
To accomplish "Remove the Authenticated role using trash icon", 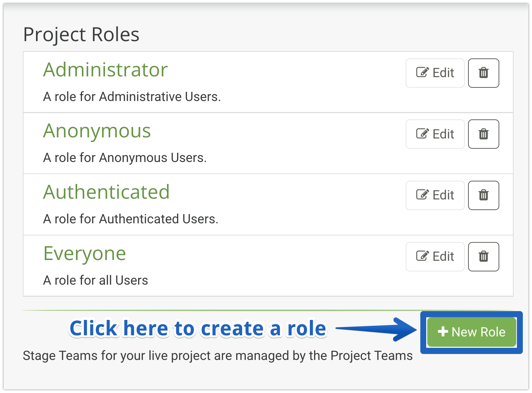I will (x=484, y=195).
